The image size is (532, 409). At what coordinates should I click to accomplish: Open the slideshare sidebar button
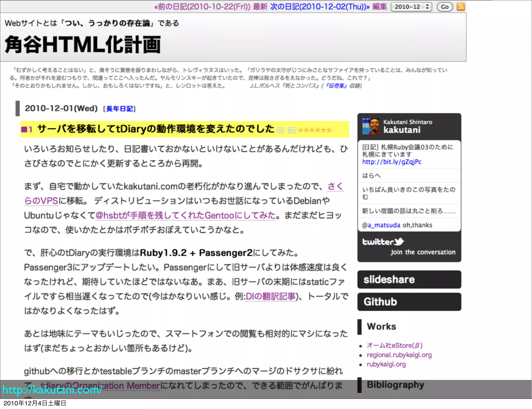click(409, 280)
